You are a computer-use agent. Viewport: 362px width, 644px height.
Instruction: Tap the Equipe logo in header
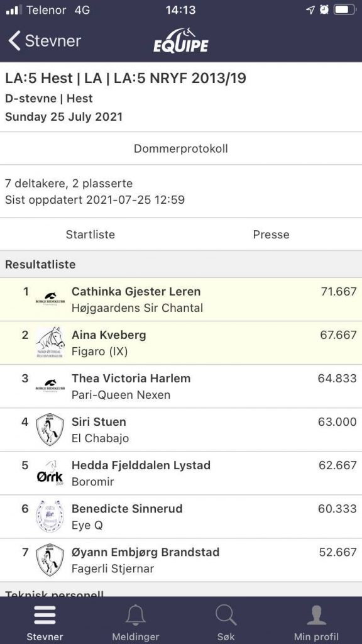181,40
